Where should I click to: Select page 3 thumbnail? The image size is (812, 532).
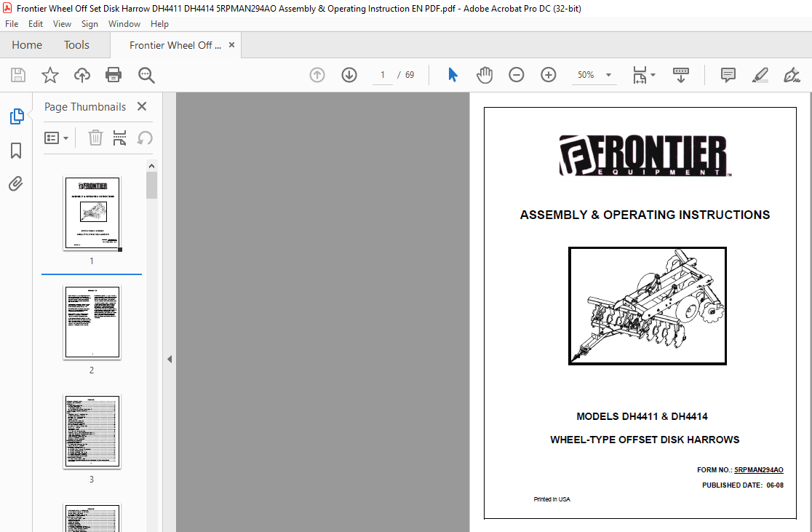pyautogui.click(x=92, y=432)
